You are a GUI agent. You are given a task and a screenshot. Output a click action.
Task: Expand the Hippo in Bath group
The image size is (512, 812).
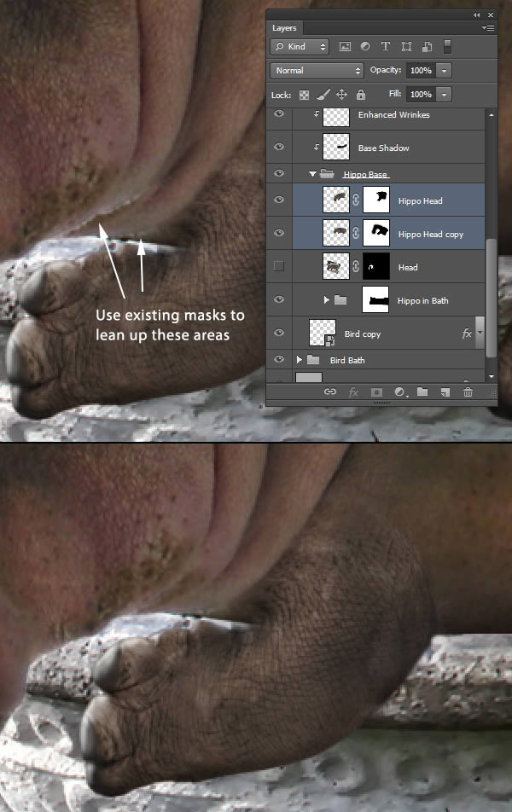[x=327, y=300]
